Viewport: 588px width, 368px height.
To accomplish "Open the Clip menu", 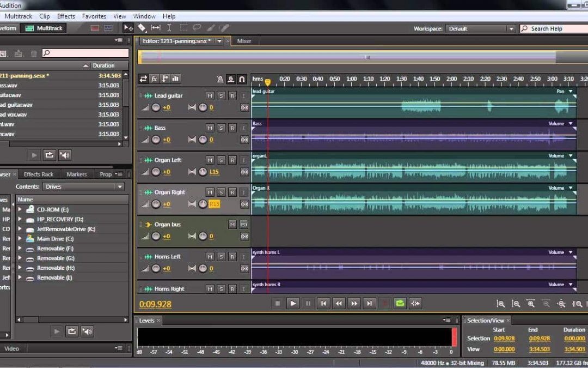I will [45, 16].
